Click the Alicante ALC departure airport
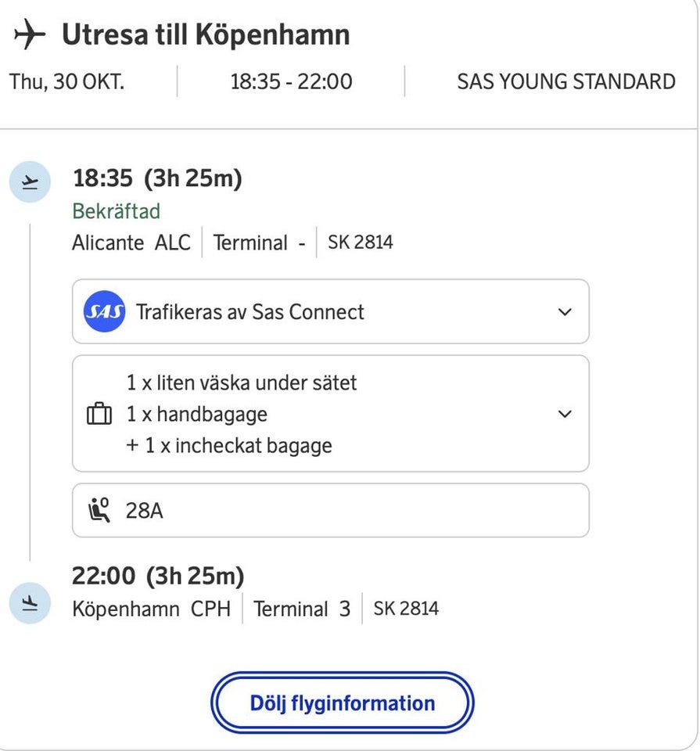Viewport: 700px width, 751px height. (131, 243)
